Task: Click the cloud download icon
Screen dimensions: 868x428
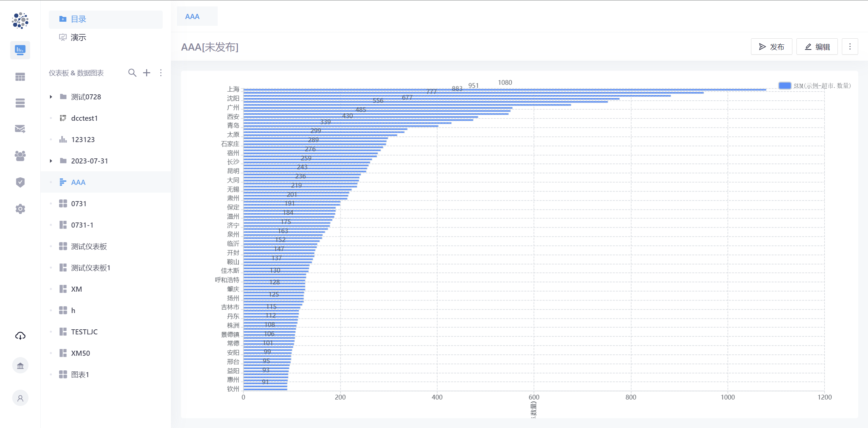Action: [x=20, y=336]
